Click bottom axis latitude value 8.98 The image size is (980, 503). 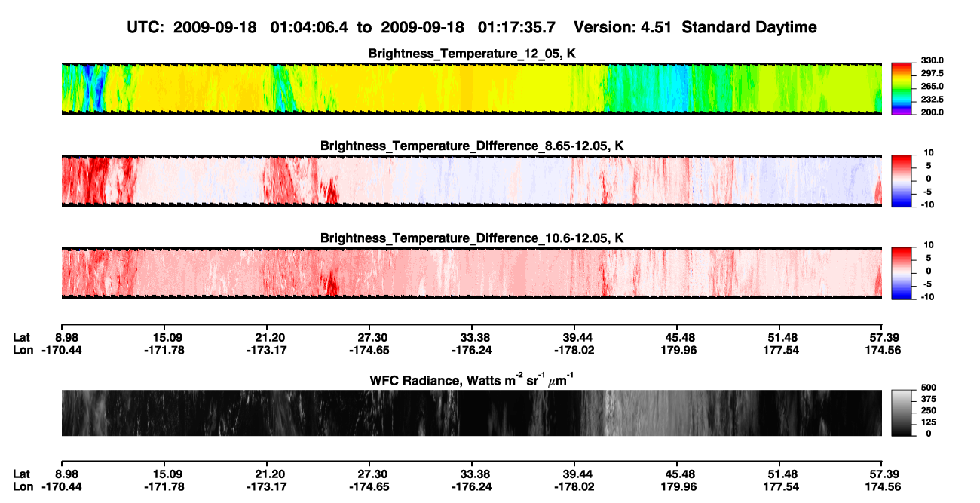tap(68, 474)
